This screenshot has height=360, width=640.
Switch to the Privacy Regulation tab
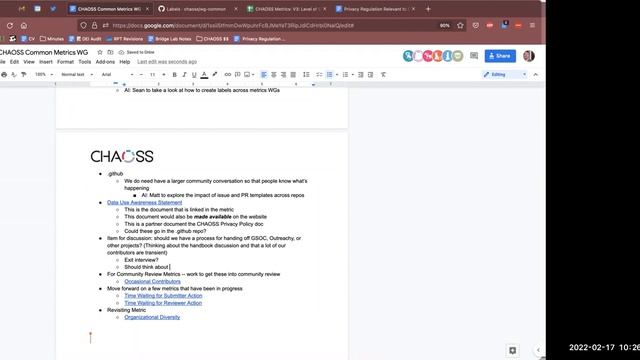[375, 9]
